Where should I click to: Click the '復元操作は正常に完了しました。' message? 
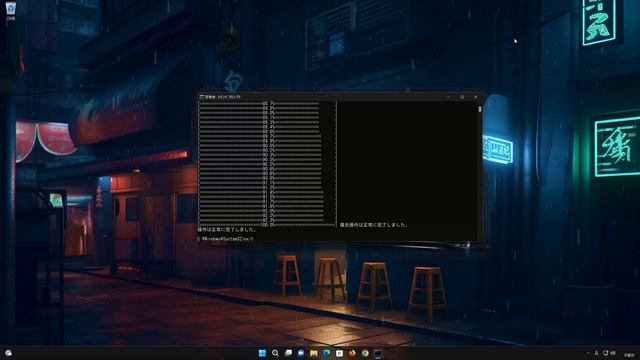(x=374, y=225)
